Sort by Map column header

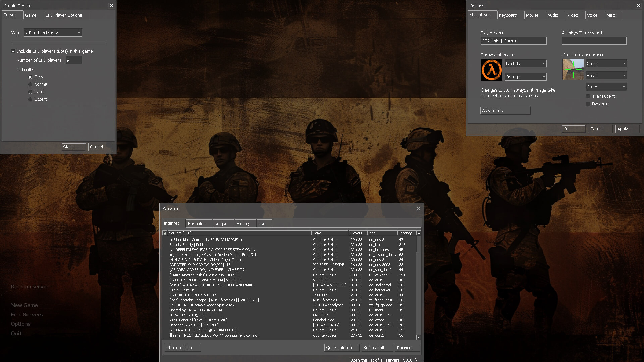coord(382,233)
